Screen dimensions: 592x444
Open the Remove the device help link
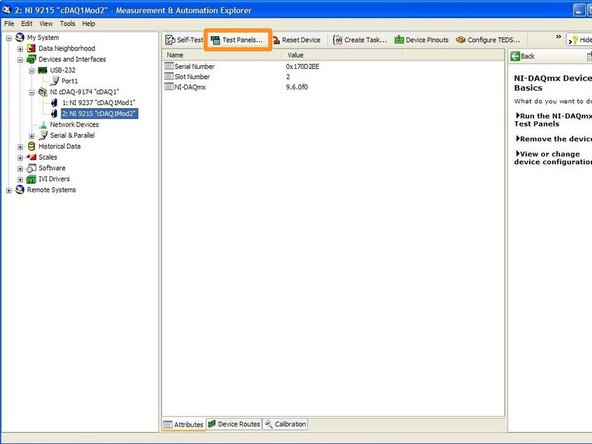pos(553,139)
